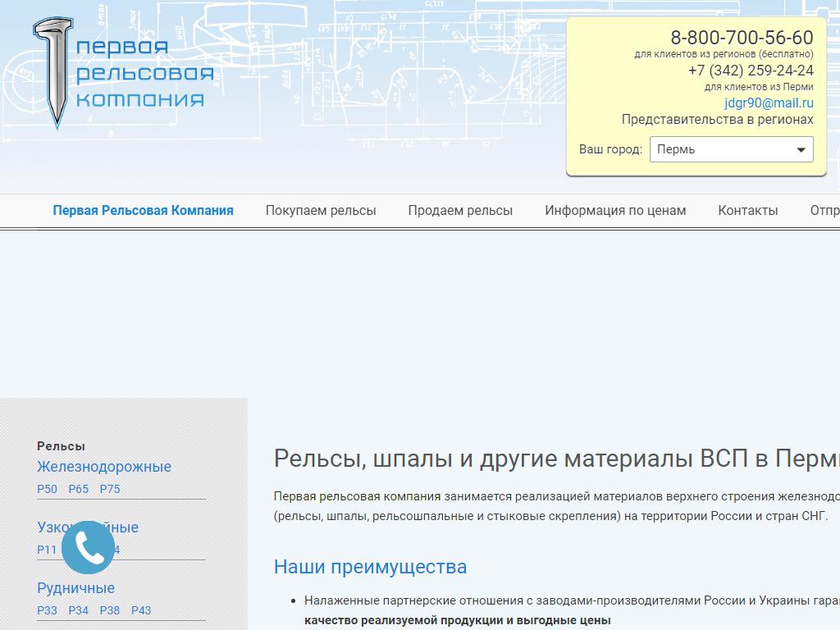The image size is (840, 630).
Task: Select the Р33 mine rail link
Action: tap(48, 610)
